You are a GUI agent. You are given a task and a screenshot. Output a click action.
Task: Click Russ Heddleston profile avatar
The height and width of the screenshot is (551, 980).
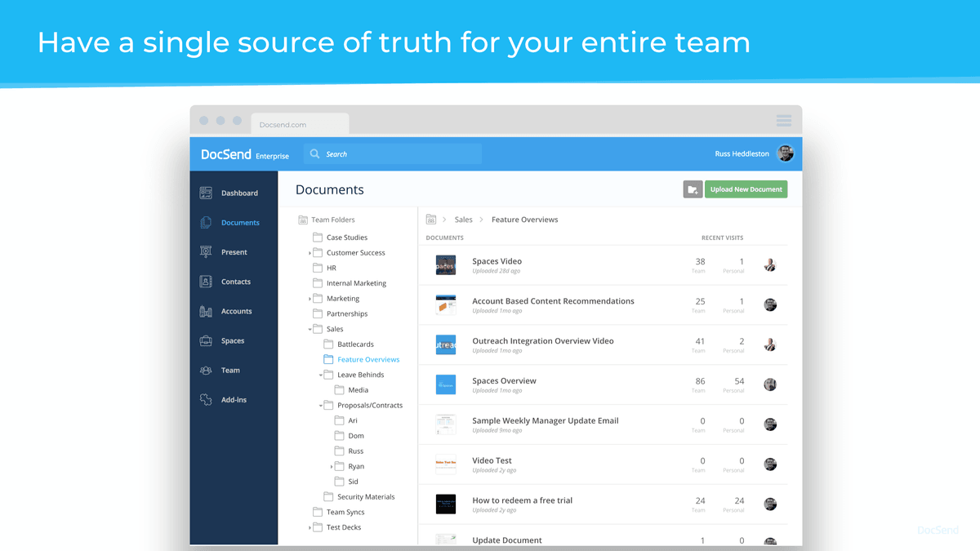pos(785,153)
